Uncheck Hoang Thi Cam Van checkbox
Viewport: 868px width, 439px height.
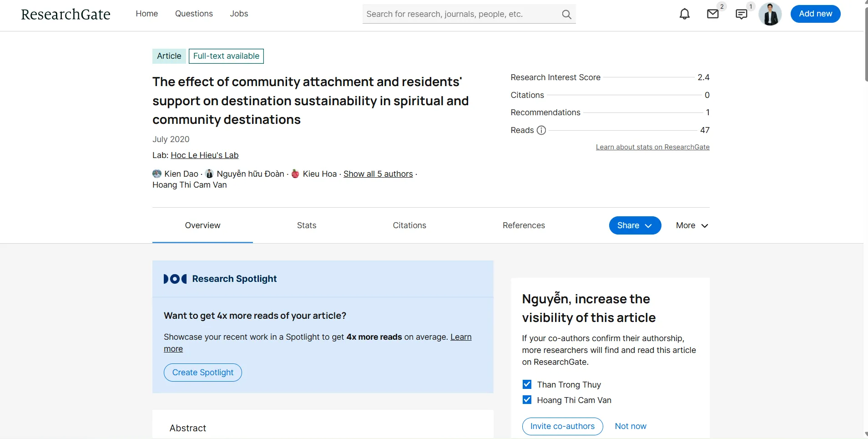click(x=527, y=400)
